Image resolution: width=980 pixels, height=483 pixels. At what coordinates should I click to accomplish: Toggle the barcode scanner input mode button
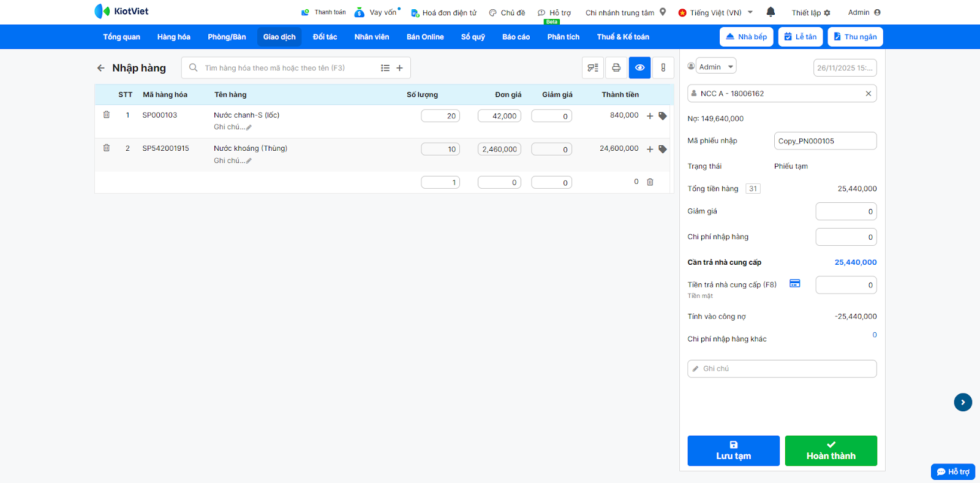[x=663, y=68]
